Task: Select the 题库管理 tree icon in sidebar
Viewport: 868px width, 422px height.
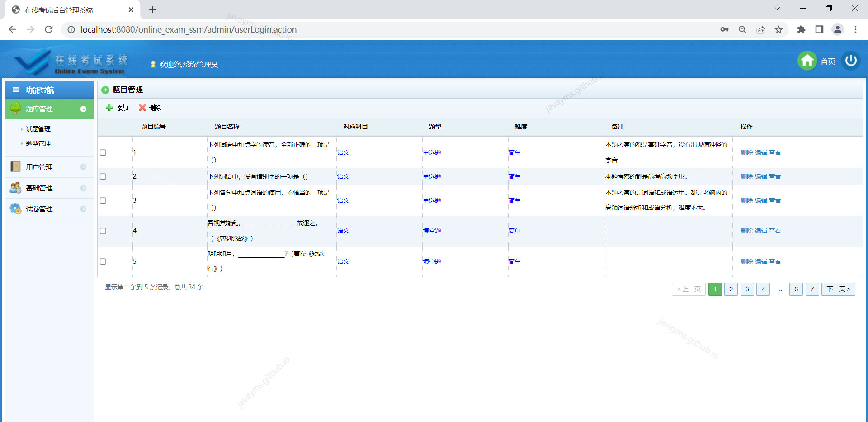Action: [x=15, y=109]
